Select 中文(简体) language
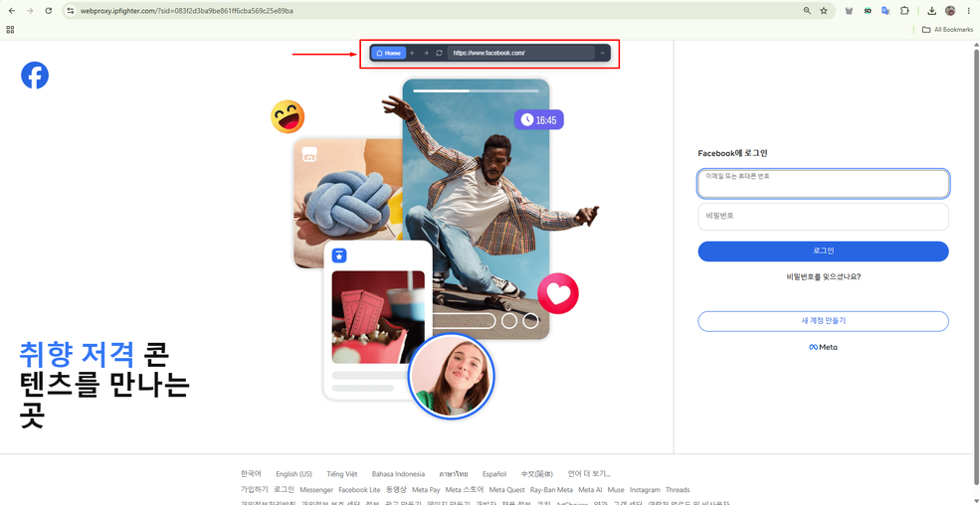This screenshot has width=980, height=505. 537,474
